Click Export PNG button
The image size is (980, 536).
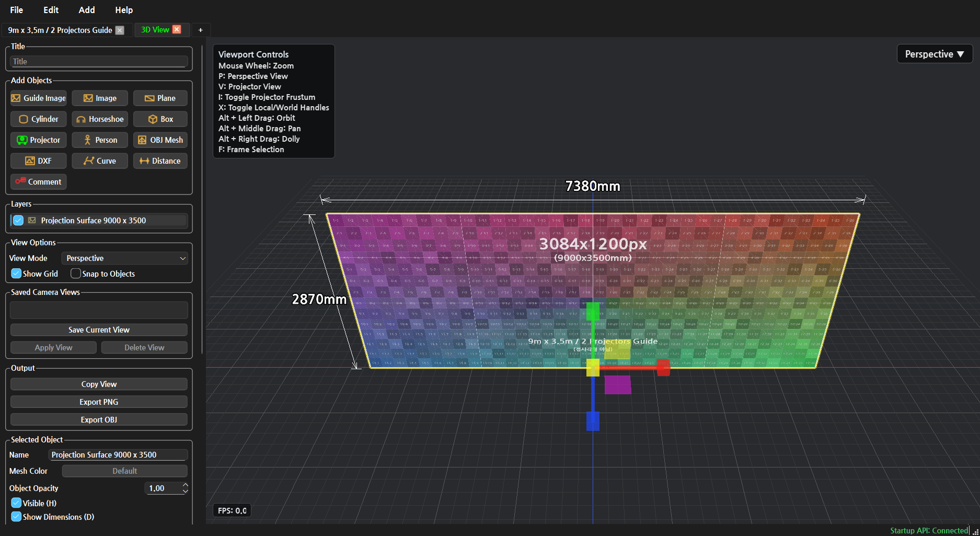[x=99, y=402]
